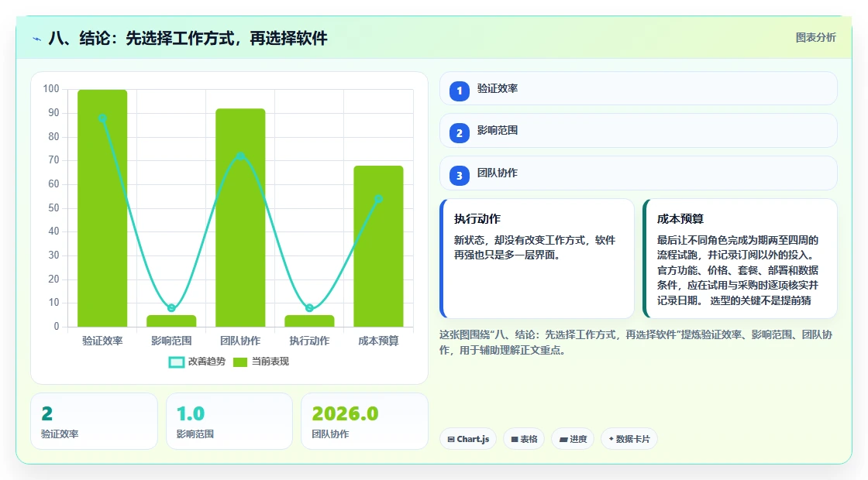The height and width of the screenshot is (480, 868).
Task: Click trend line point on 团队协作 bar
Action: coord(240,156)
